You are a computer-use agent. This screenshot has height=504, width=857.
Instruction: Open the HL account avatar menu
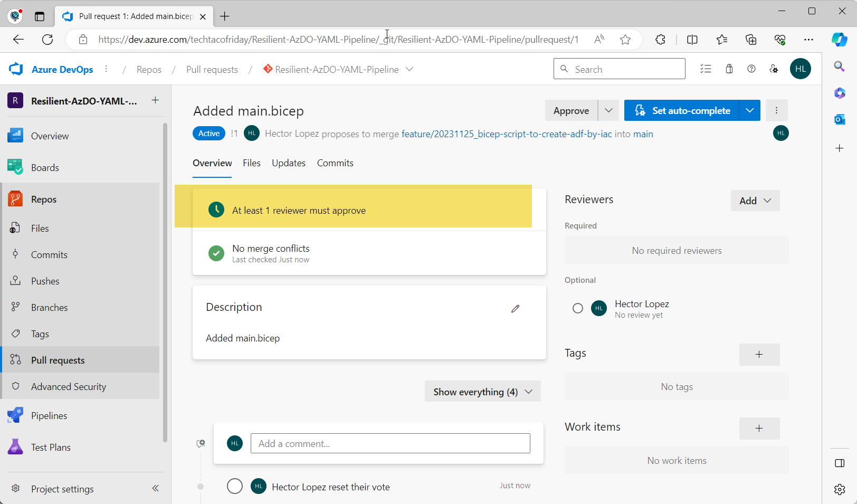(x=801, y=69)
